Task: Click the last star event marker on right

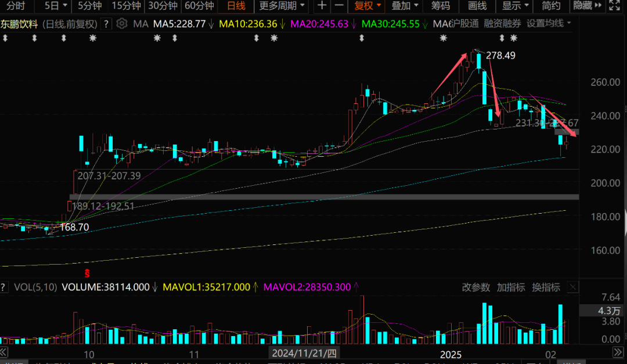Action: pos(514,38)
